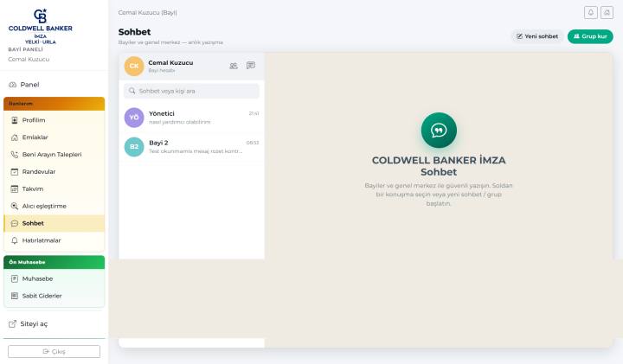Screen dimensions: 623x364
Task: Click the new message icon in the chat header
Action: coord(251,65)
